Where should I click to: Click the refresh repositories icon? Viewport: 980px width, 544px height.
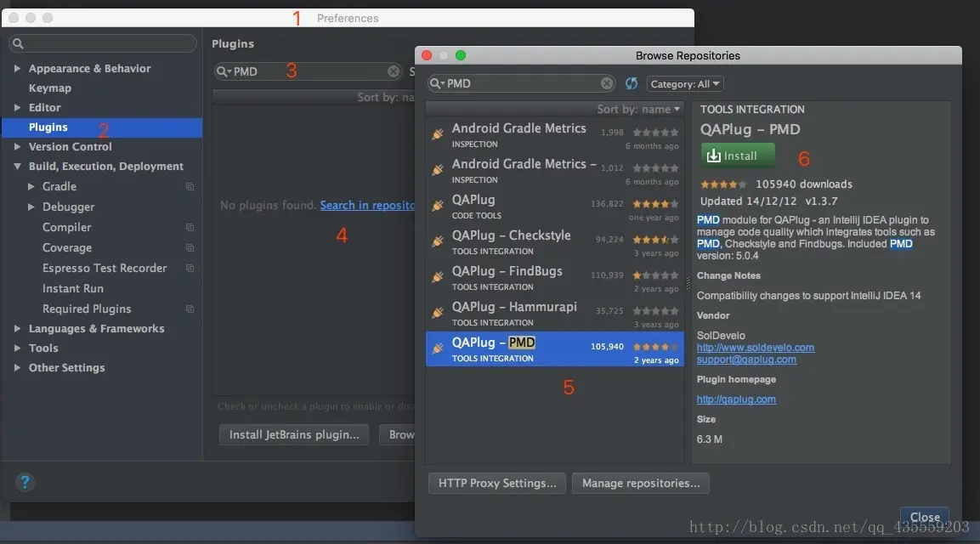(632, 83)
